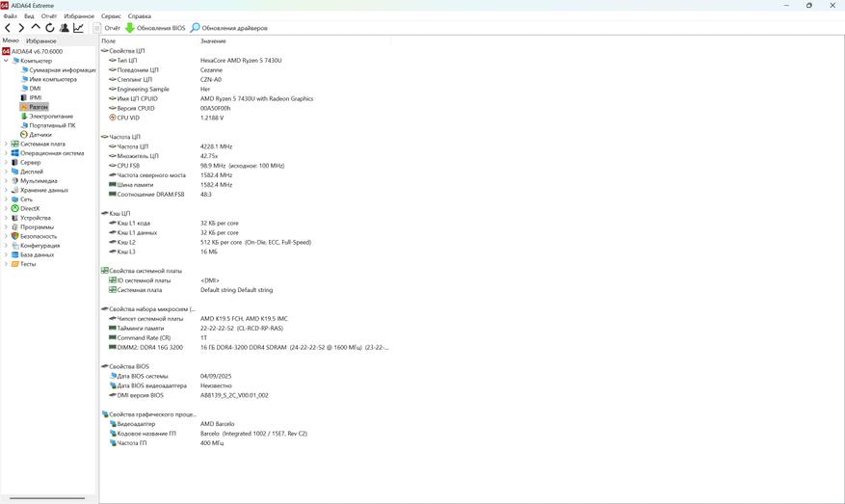Expand the Дисплей tree node
845x504 pixels.
coord(6,172)
